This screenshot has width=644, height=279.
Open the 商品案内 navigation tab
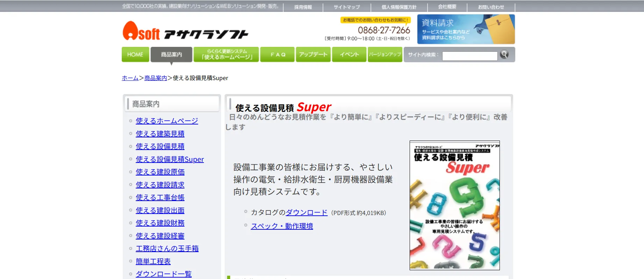171,55
